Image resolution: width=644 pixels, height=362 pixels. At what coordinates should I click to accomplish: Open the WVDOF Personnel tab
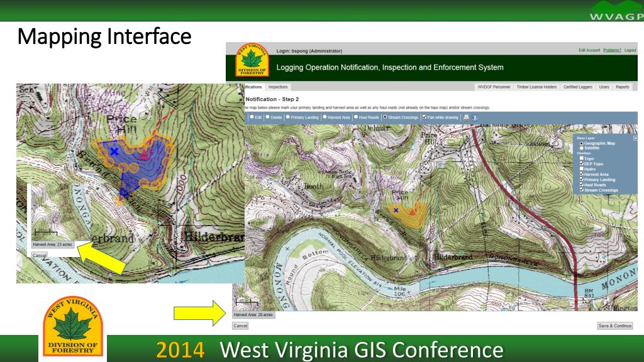494,87
